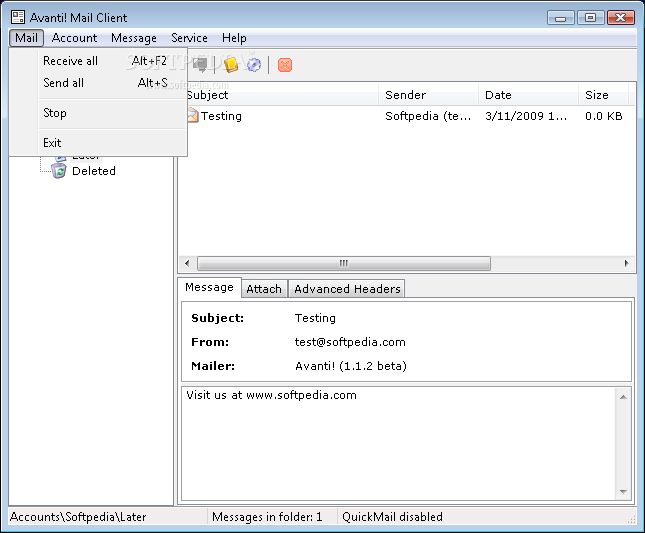Open the Account menu

74,38
